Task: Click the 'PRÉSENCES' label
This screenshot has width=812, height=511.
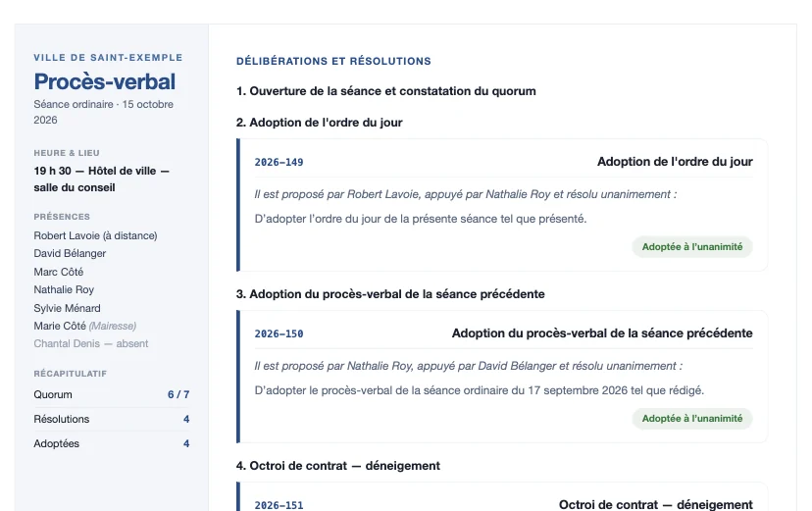Action: click(62, 217)
